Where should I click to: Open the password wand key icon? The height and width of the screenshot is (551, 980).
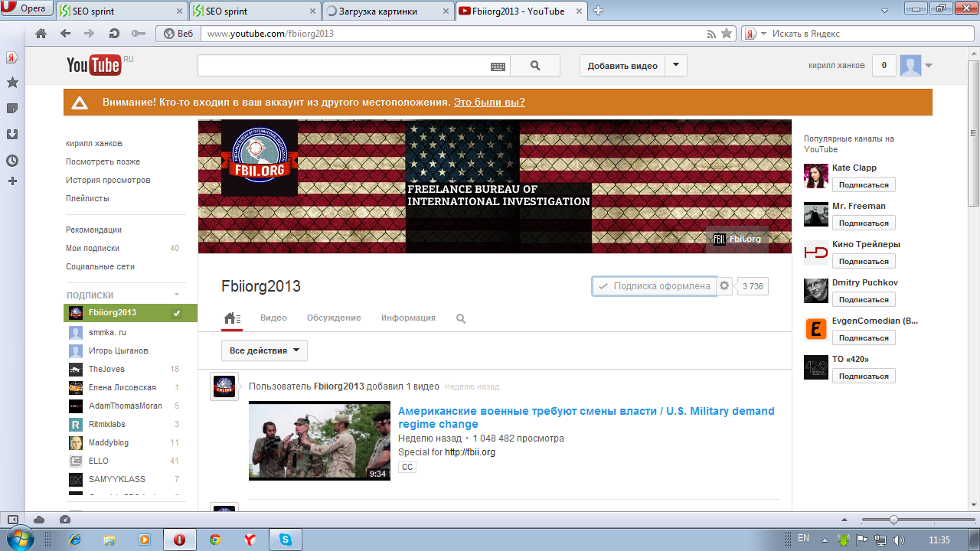point(138,34)
